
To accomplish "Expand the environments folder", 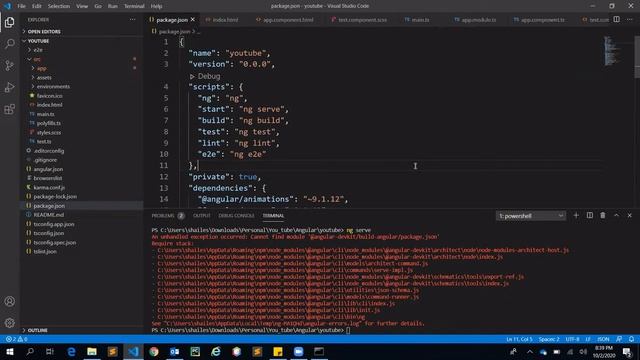I will [x=53, y=87].
